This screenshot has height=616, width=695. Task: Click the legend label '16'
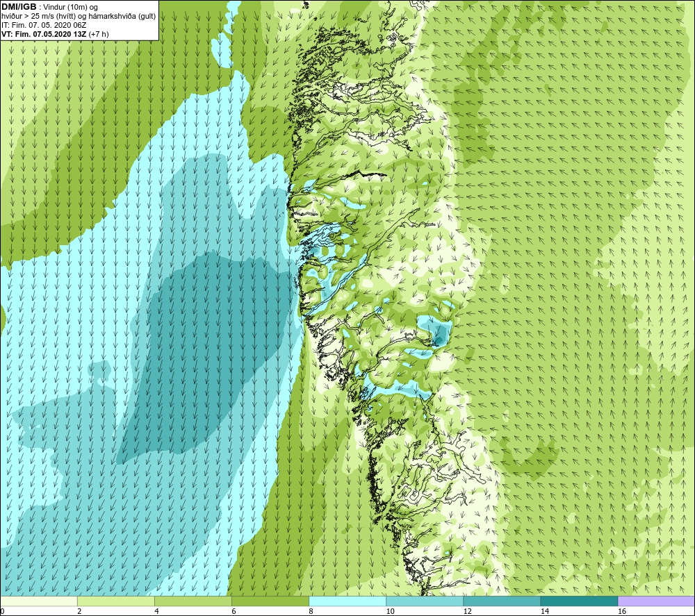622,612
